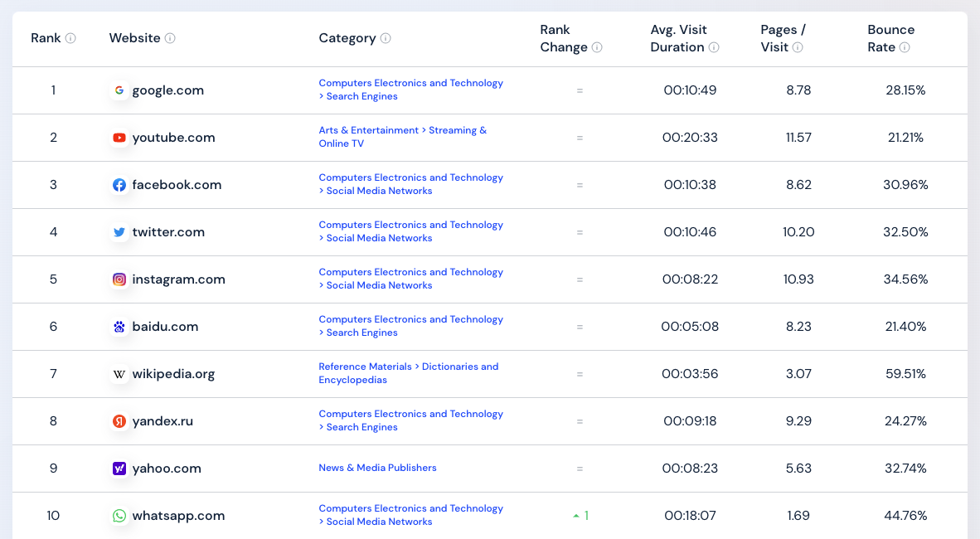Click the Category column info icon
The width and height of the screenshot is (980, 539).
tap(386, 38)
